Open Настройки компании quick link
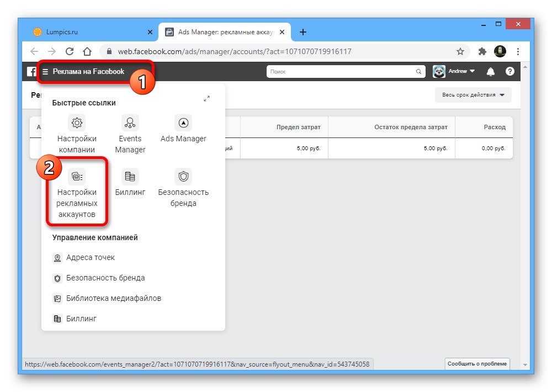This screenshot has height=392, width=552. coord(77,134)
